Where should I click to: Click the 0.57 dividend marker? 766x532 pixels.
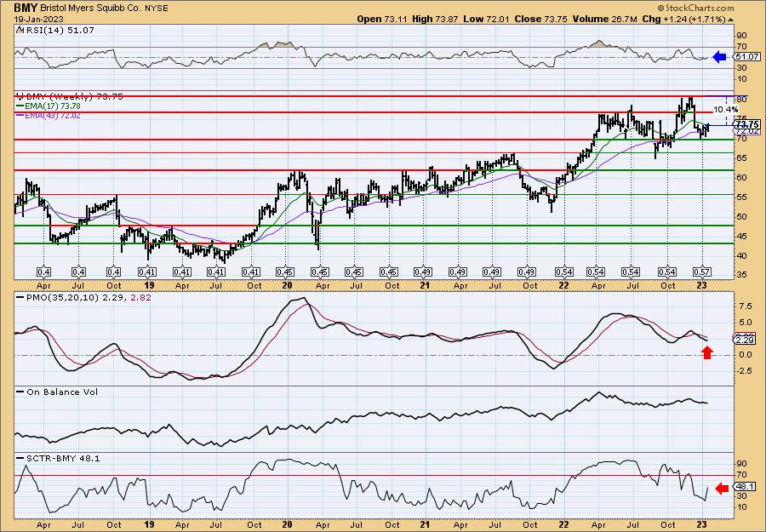701,272
